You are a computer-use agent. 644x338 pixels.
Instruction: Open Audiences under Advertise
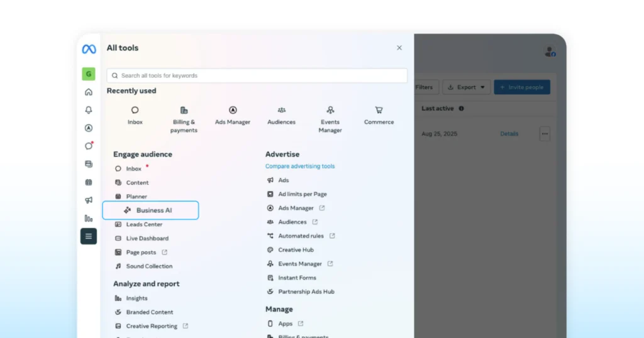click(x=292, y=222)
